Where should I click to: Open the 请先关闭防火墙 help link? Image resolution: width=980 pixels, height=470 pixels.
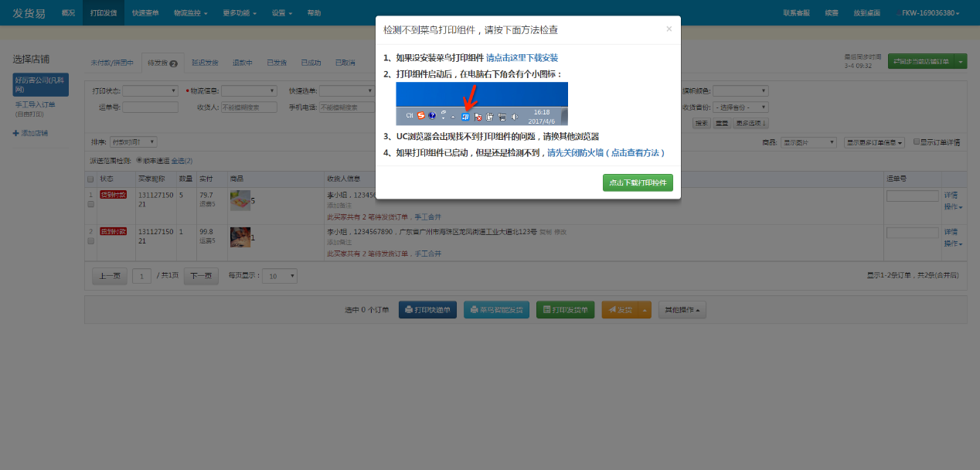click(x=606, y=153)
